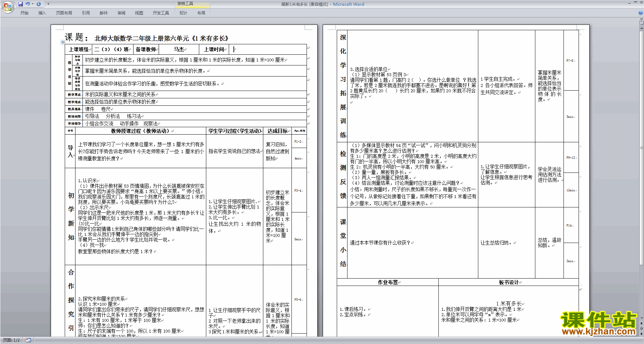Click the 作业布置 header cell
Viewport: 644px width, 344px height.
click(x=388, y=283)
